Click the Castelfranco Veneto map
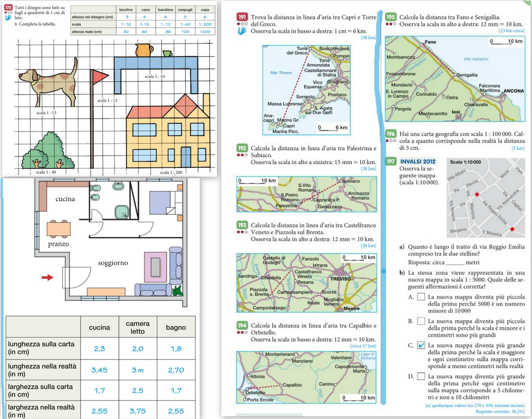Image resolution: width=532 pixels, height=419 pixels. click(307, 283)
